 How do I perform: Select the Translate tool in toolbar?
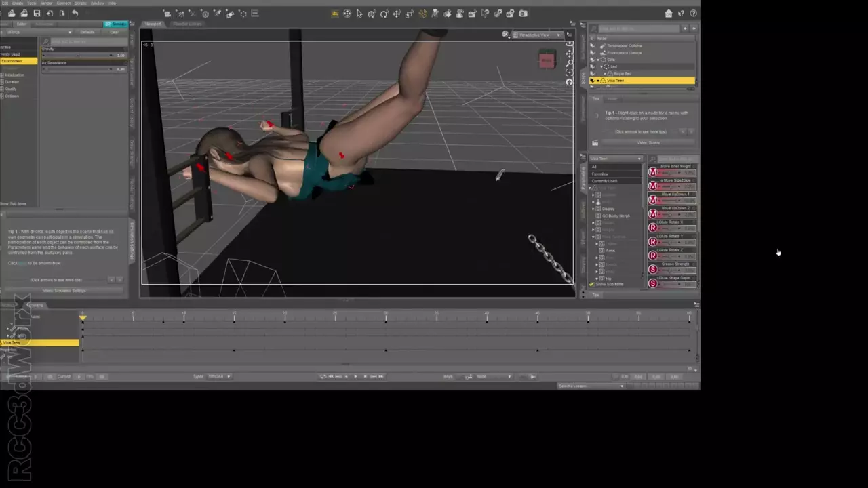click(x=397, y=14)
